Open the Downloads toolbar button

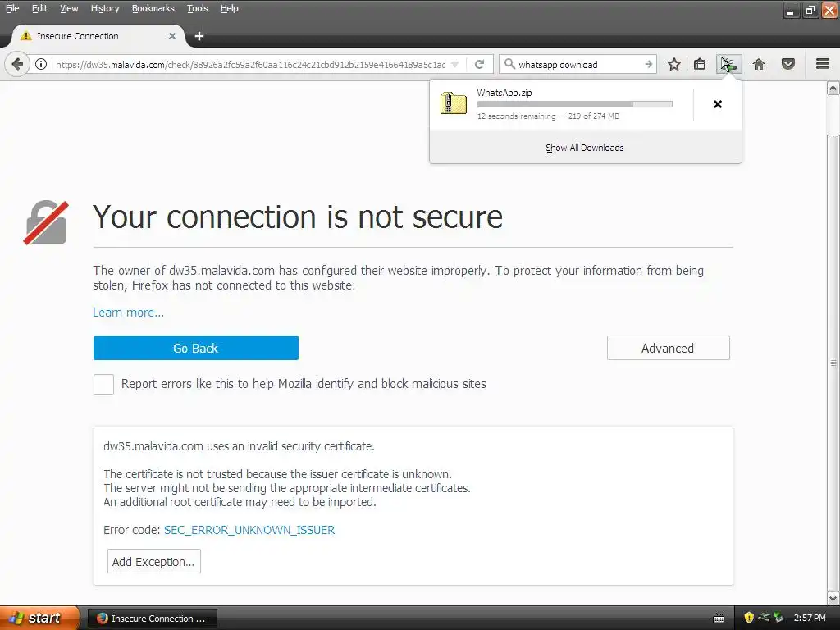729,64
